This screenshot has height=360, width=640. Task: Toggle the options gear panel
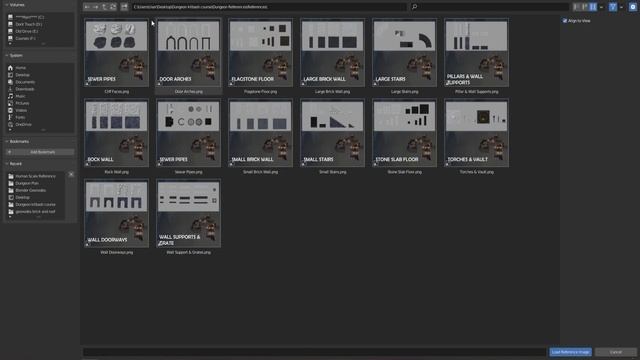pos(633,7)
